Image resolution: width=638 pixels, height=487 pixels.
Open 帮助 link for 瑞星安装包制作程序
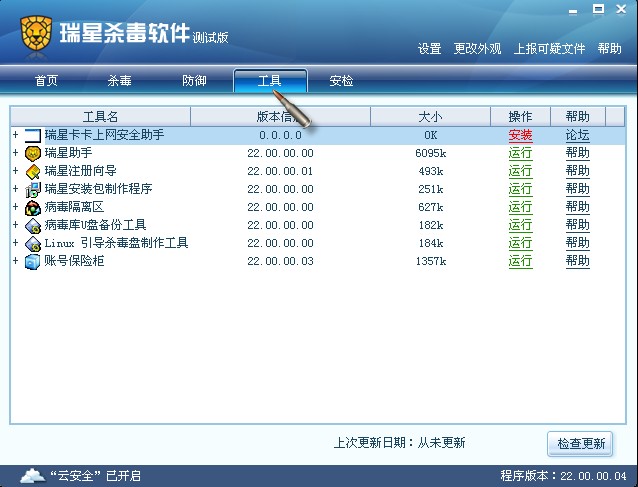click(x=578, y=189)
